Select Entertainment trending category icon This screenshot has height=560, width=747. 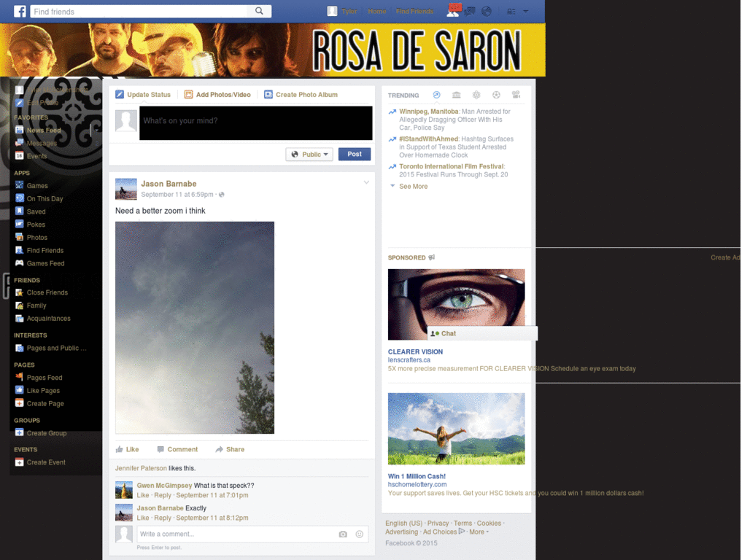(x=516, y=95)
